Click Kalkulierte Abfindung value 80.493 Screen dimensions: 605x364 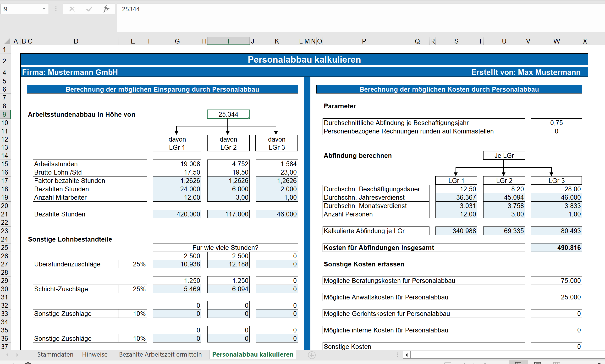[x=556, y=231]
